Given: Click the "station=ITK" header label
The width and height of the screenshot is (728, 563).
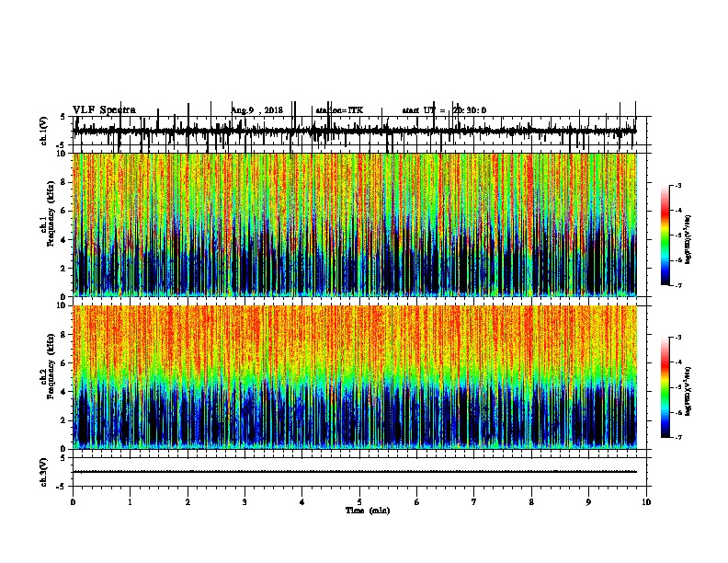Looking at the screenshot, I should (x=339, y=110).
